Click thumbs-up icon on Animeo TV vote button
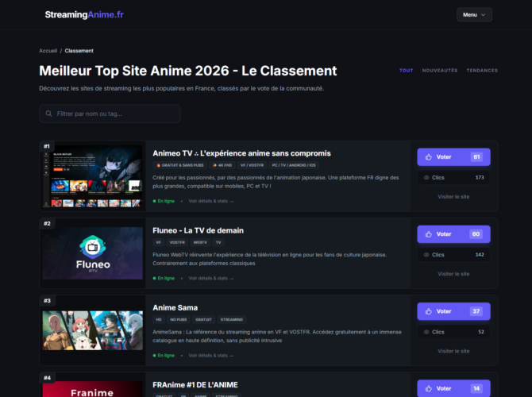This screenshot has height=397, width=532. pos(429,157)
